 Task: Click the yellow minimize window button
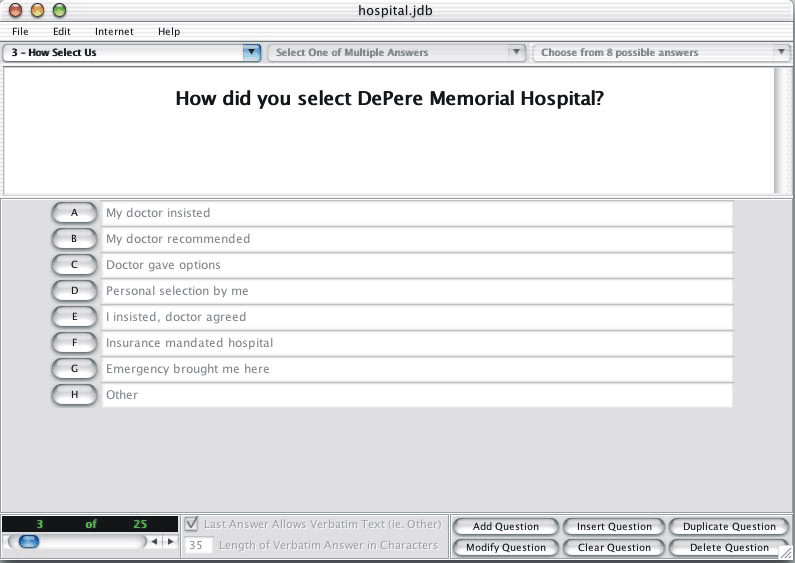38,10
